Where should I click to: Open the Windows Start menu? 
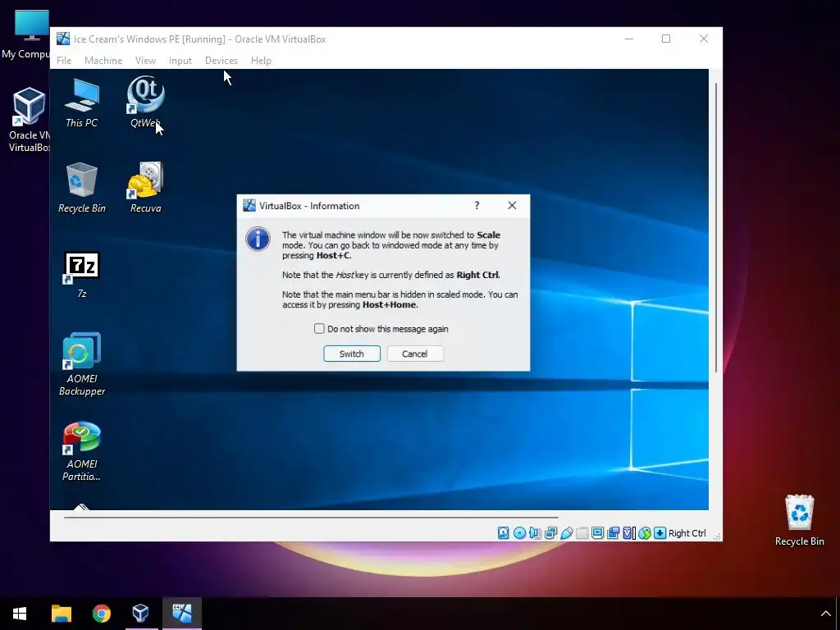point(20,614)
